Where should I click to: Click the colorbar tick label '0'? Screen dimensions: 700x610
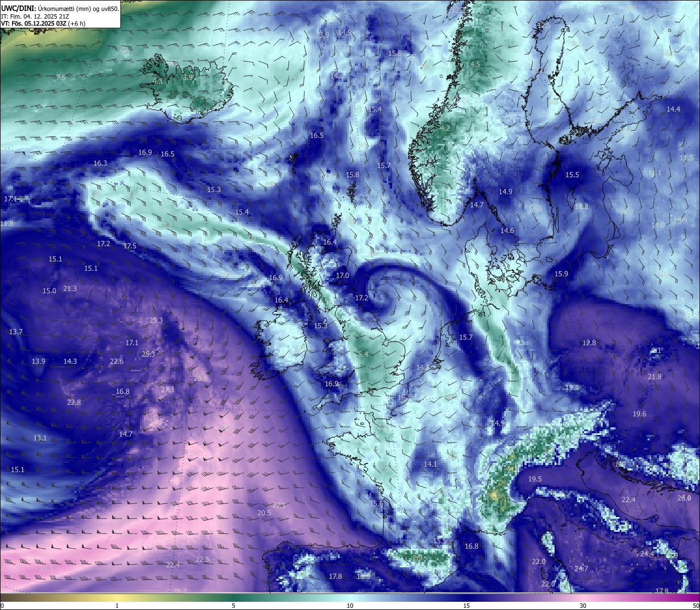[2, 606]
